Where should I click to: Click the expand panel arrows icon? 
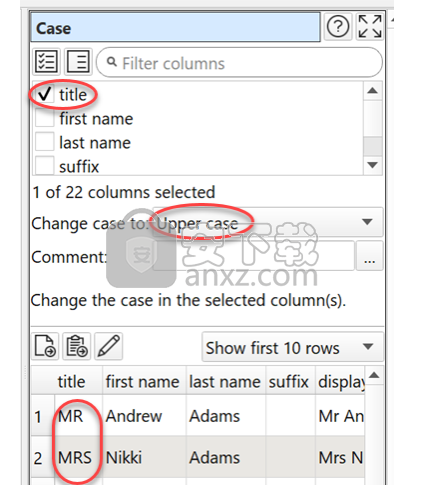click(x=370, y=27)
